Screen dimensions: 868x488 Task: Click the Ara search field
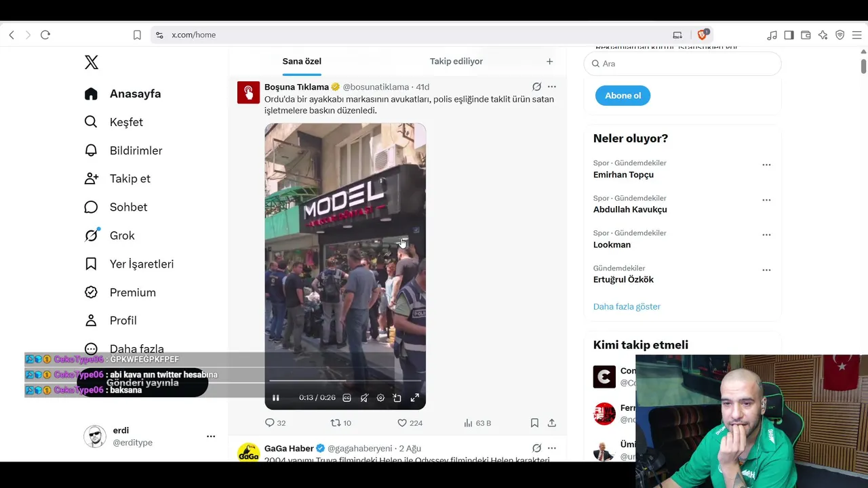pyautogui.click(x=682, y=64)
